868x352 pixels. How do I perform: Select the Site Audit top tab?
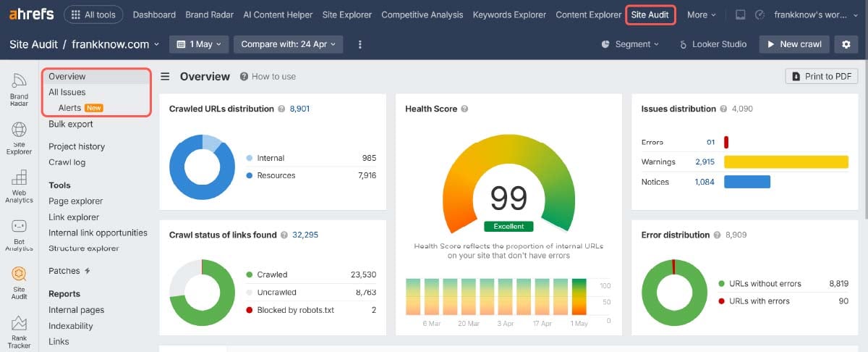coord(650,14)
